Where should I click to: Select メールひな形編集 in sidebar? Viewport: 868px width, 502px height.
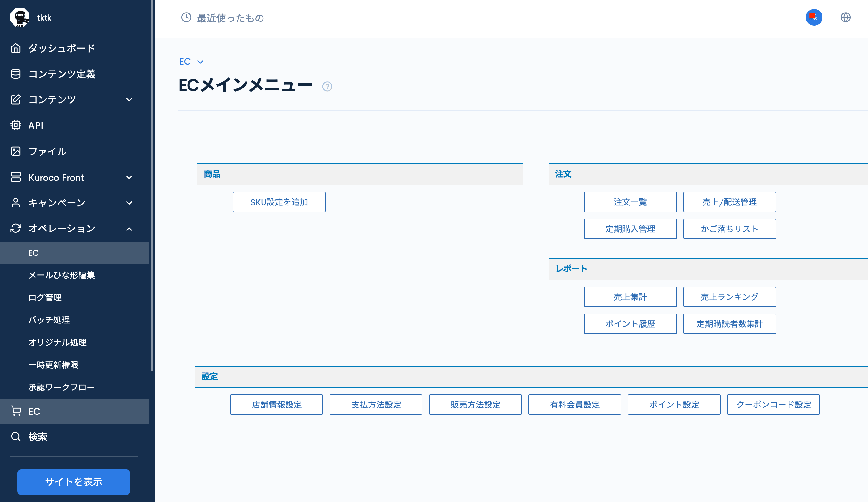click(x=61, y=275)
